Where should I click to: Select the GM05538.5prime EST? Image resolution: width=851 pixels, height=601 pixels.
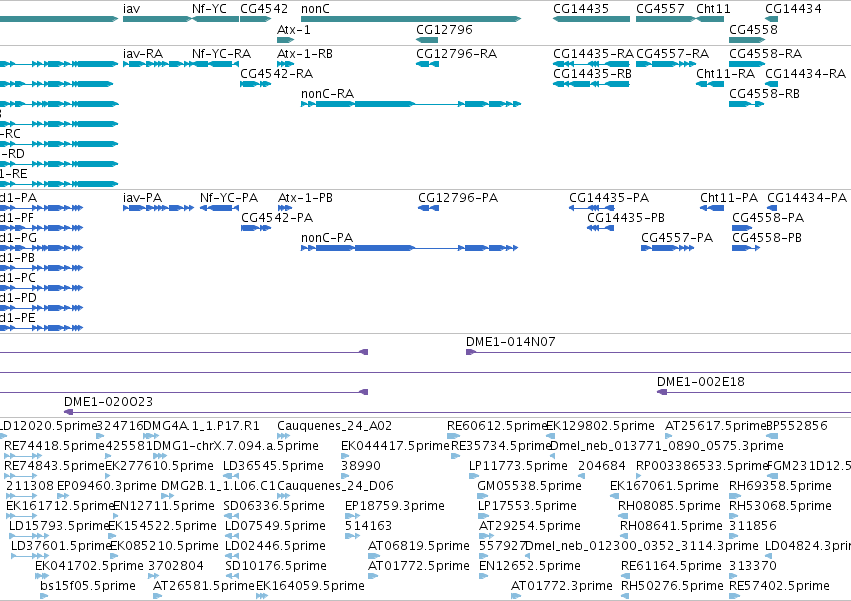[x=482, y=496]
